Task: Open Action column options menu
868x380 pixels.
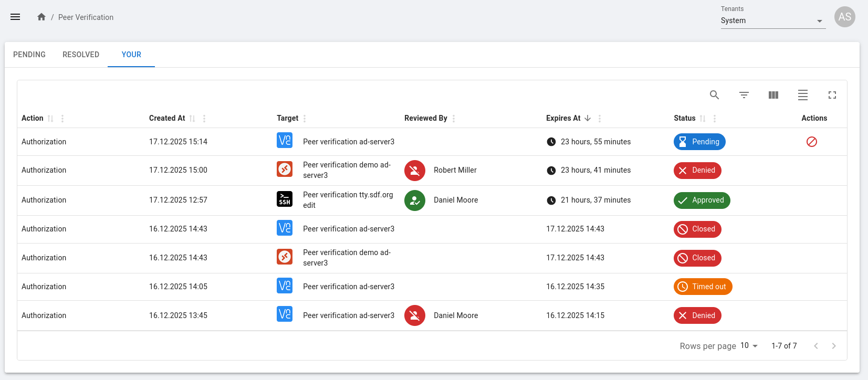Action: (x=62, y=119)
